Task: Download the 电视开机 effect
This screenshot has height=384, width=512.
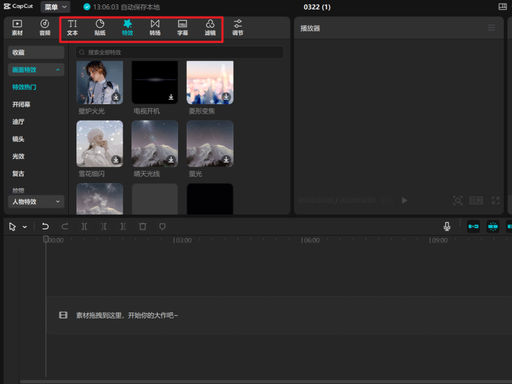Action: [171, 97]
